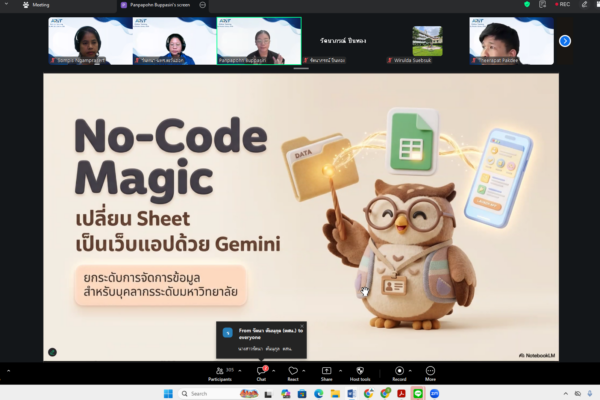This screenshot has height=400, width=600.
Task: Select Wirulda Suebsuk participant tile
Action: [427, 41]
